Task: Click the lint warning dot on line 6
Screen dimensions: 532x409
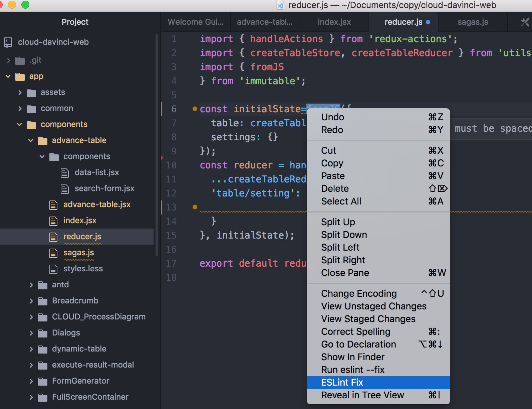Action: pos(195,109)
